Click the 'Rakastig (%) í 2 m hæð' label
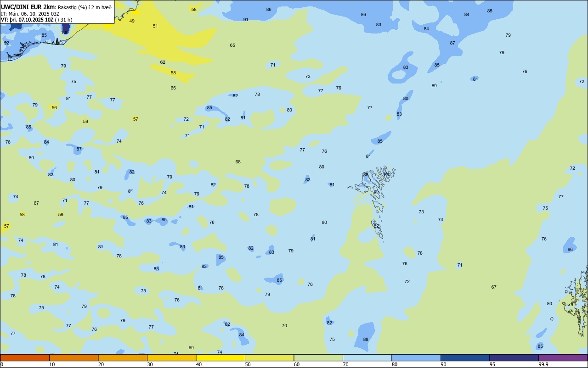588x368 pixels. (x=85, y=7)
